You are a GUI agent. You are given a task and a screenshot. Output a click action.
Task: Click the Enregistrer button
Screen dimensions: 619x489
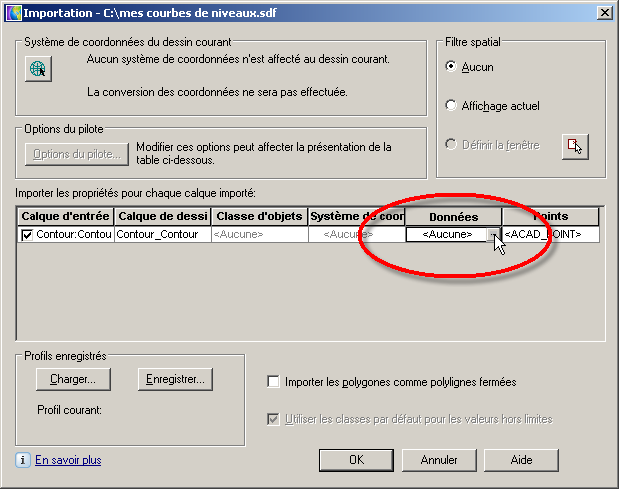(x=175, y=379)
